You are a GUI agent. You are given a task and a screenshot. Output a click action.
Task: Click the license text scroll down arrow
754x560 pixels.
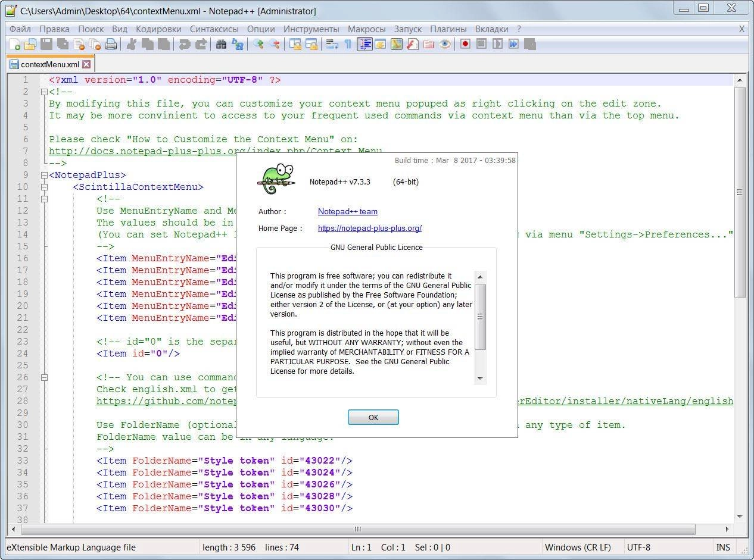[480, 378]
